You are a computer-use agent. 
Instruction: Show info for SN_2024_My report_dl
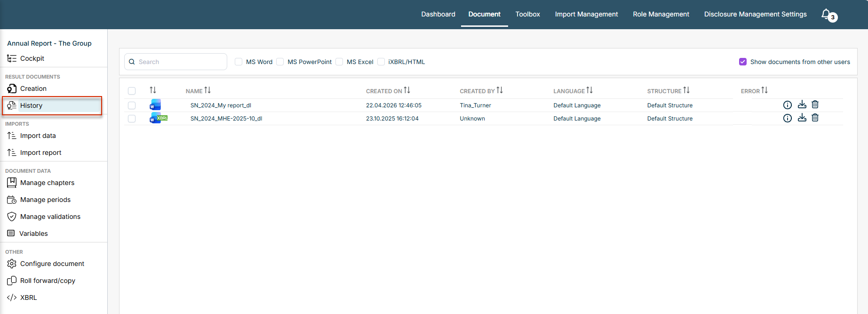(788, 105)
